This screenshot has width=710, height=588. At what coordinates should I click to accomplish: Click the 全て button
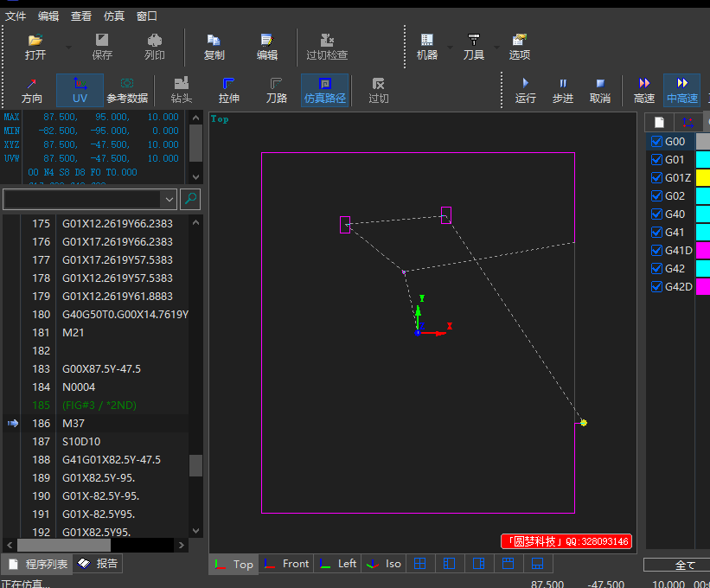[684, 566]
